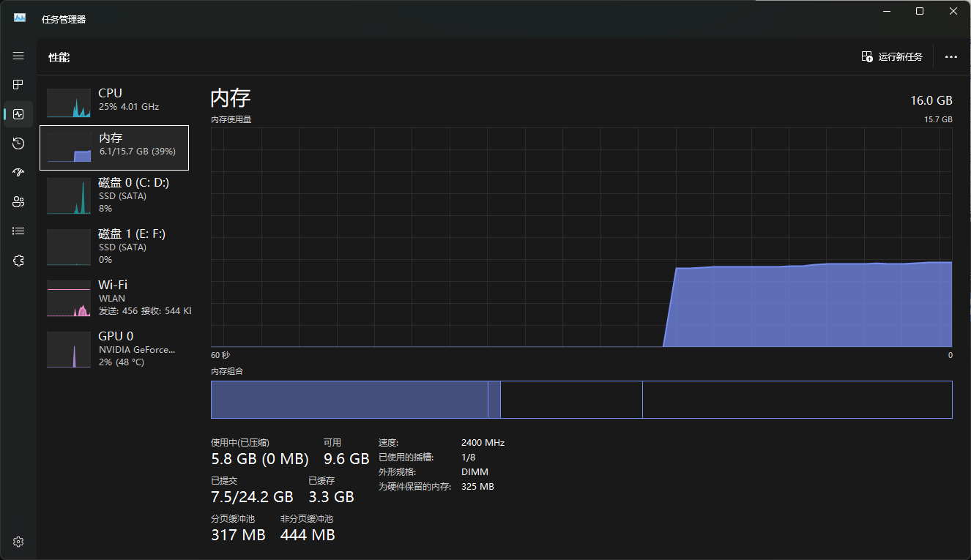The image size is (971, 560).
Task: Click the 325 MB hardware reserved value
Action: tap(477, 487)
